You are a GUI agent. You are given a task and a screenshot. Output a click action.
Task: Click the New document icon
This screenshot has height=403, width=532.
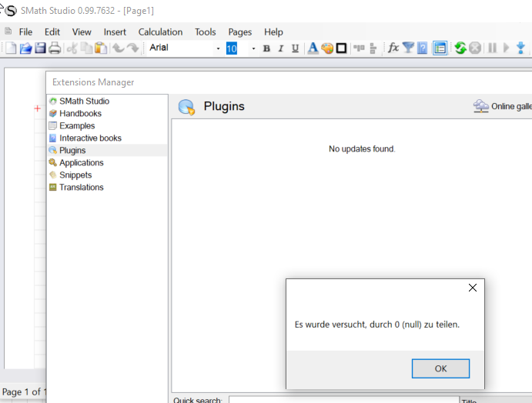point(11,48)
